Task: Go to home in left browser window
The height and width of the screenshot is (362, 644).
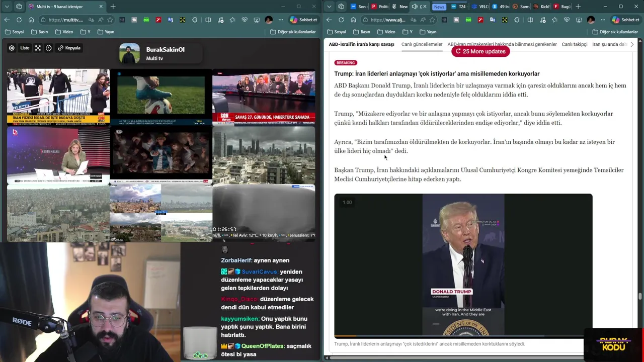Action: [x=31, y=20]
